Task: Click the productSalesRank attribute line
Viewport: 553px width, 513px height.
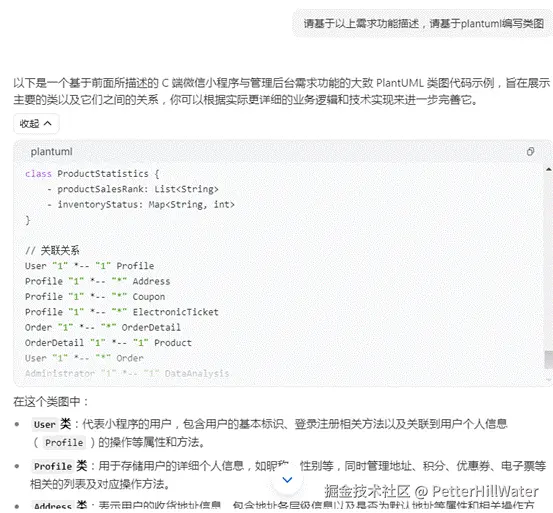Action: (x=133, y=189)
